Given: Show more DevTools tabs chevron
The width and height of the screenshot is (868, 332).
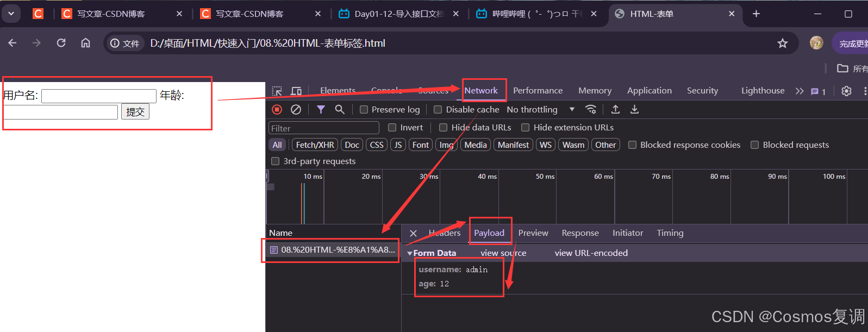Looking at the screenshot, I should (x=800, y=91).
